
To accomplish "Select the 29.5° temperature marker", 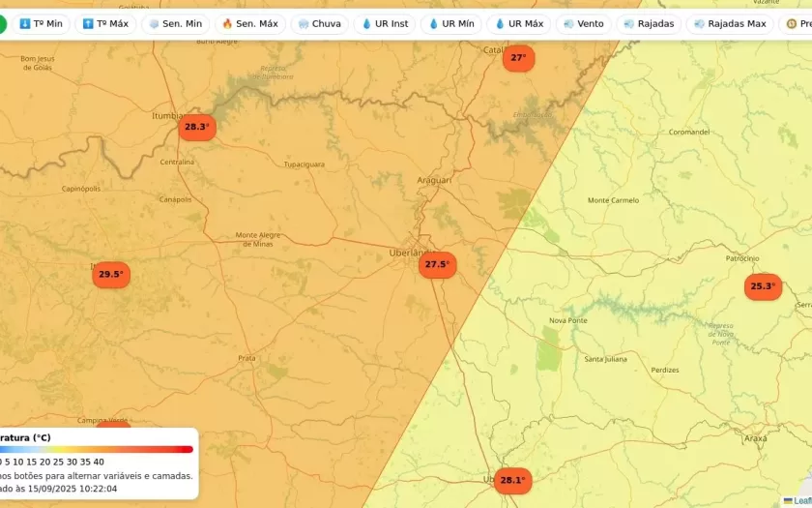I will coord(111,275).
